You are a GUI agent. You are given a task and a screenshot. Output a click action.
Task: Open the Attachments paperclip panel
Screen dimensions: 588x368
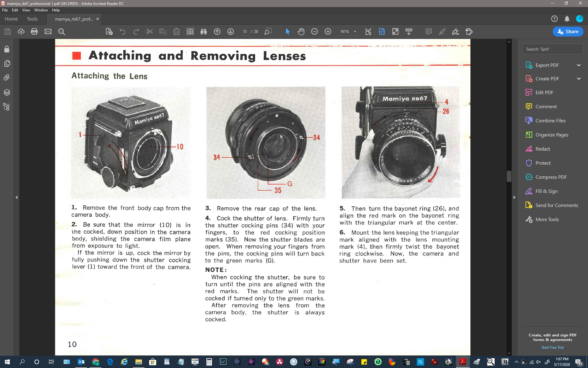coord(7,78)
